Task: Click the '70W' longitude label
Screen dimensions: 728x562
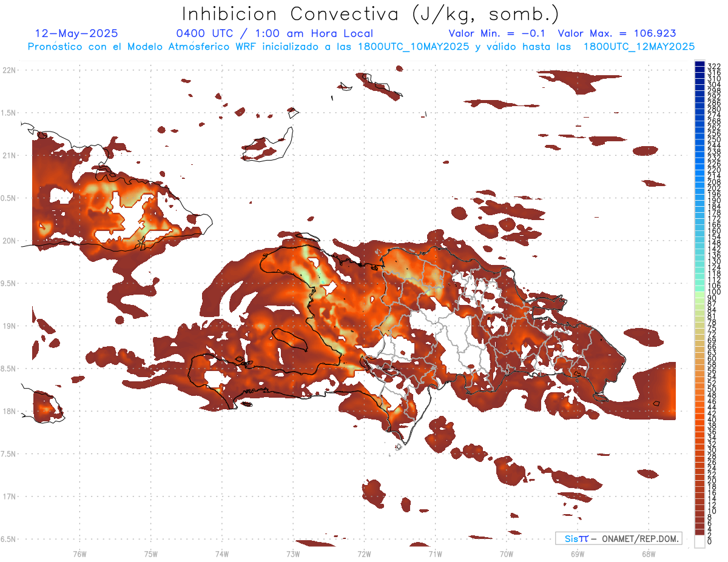Action: (506, 554)
